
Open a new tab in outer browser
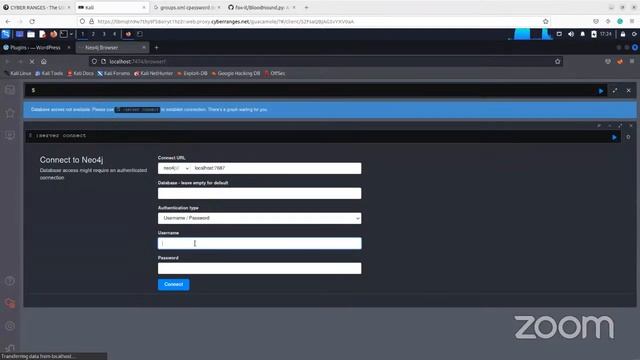point(307,7)
